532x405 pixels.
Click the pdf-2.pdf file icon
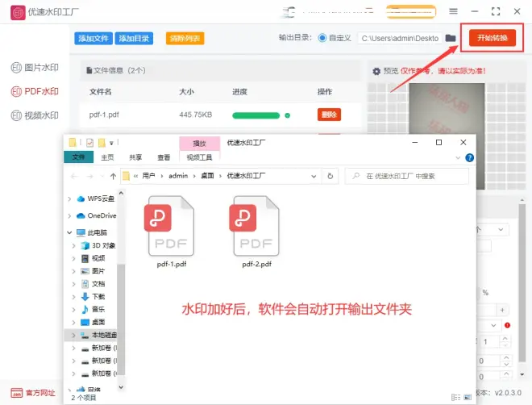(256, 225)
